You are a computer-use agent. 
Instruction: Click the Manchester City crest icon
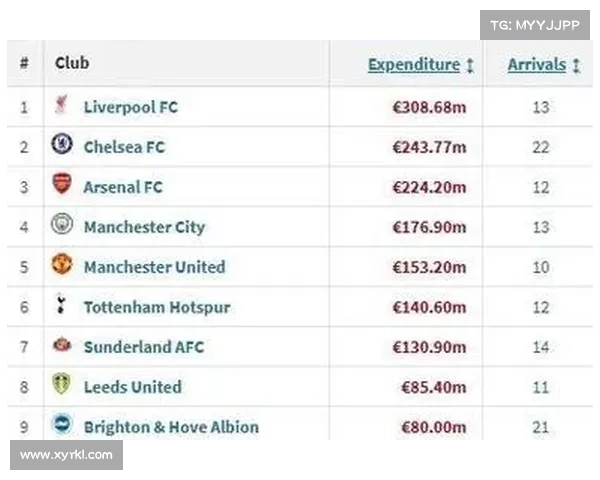tap(62, 224)
